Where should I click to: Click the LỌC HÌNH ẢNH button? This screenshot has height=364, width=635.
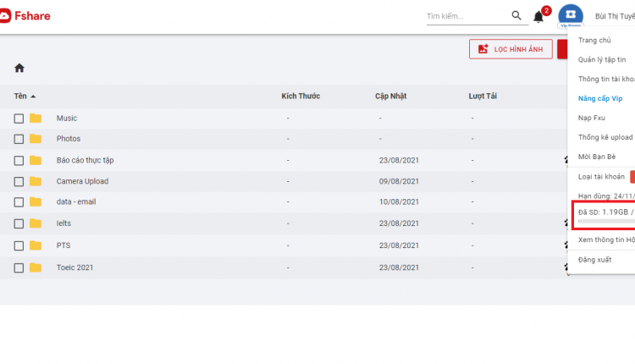pyautogui.click(x=511, y=49)
